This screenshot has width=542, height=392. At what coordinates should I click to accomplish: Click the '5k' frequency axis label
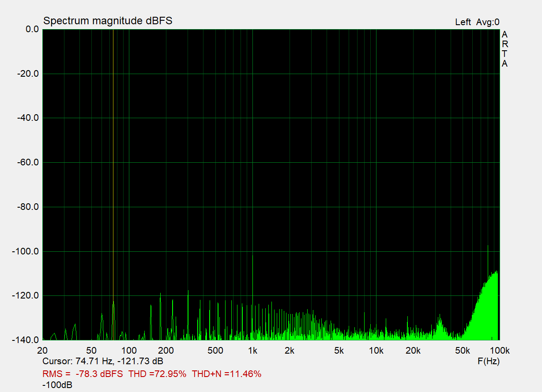(339, 351)
